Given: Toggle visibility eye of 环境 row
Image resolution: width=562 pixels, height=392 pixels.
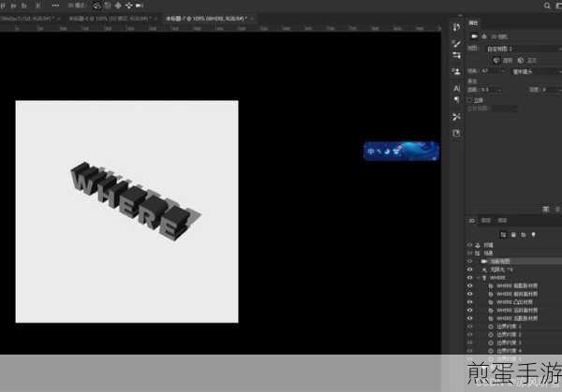Looking at the screenshot, I should pos(469,245).
